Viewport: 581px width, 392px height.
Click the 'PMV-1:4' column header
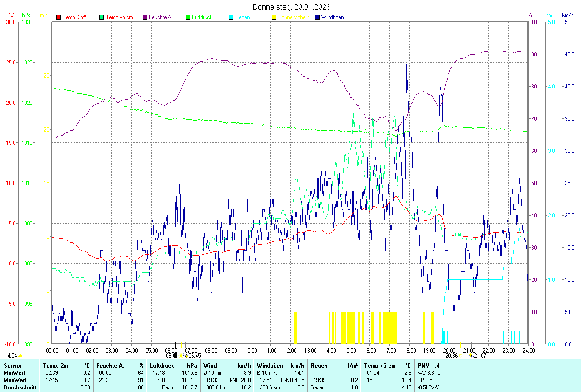coord(429,365)
